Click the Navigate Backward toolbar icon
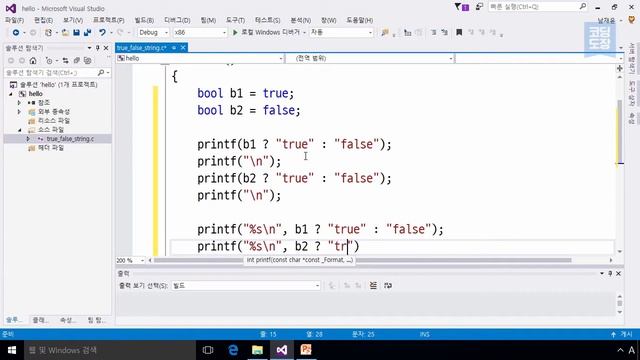The image size is (640, 360). pos(16,32)
